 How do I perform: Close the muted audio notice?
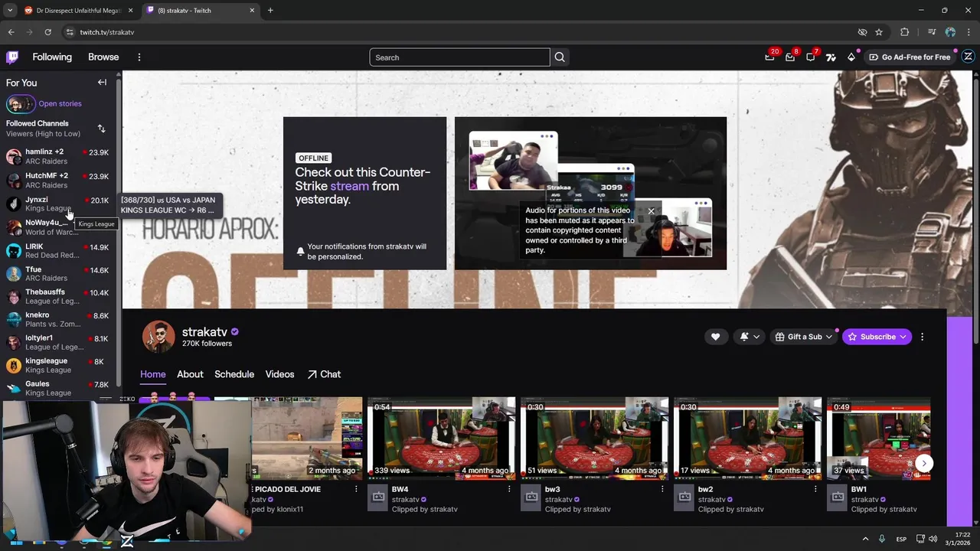click(651, 211)
